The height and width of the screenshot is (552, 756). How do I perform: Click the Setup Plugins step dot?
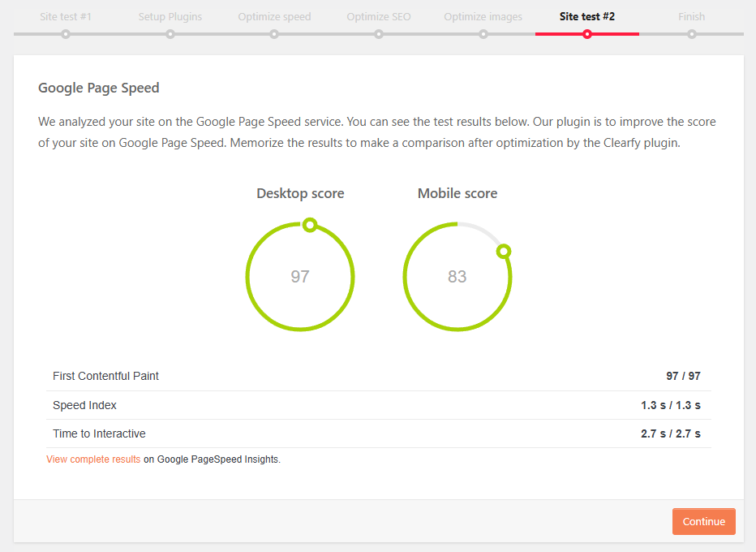[170, 34]
